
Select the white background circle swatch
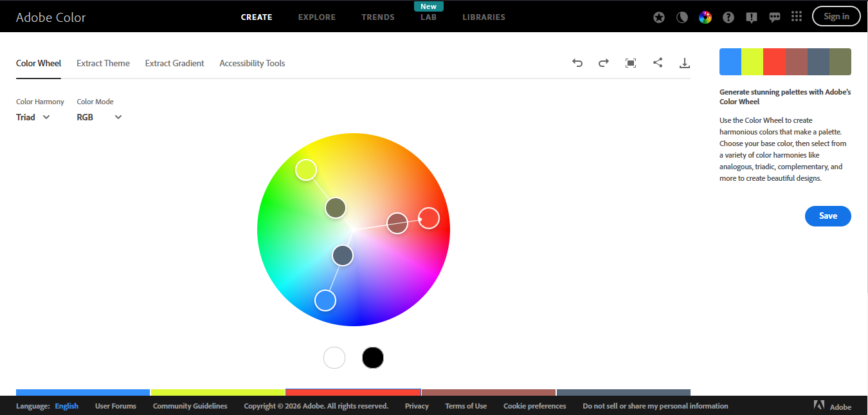[334, 358]
